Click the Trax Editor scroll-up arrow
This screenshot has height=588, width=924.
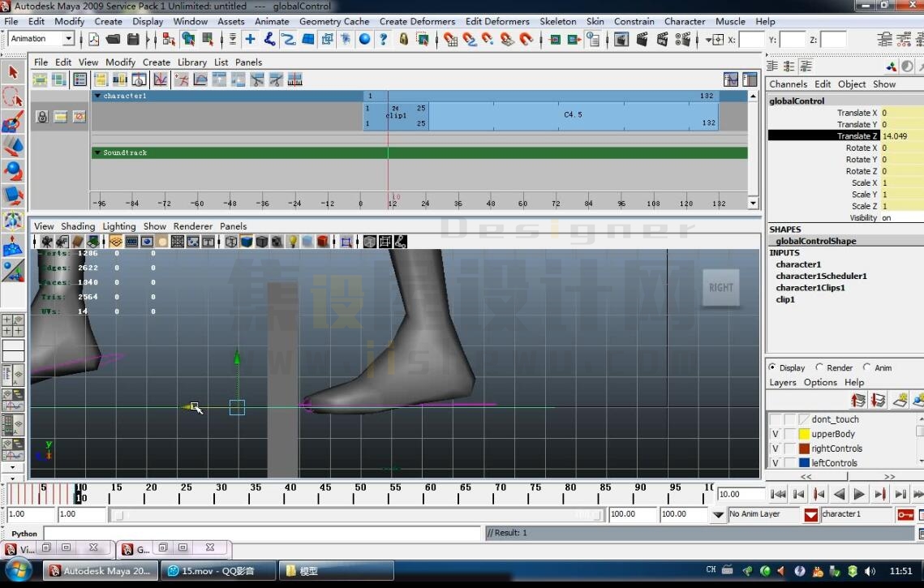coord(753,96)
